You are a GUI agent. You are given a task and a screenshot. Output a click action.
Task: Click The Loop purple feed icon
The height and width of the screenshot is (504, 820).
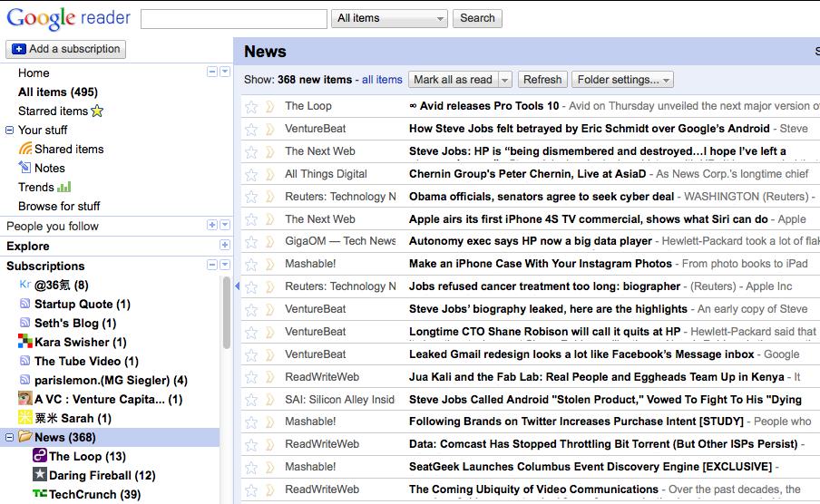click(x=40, y=455)
